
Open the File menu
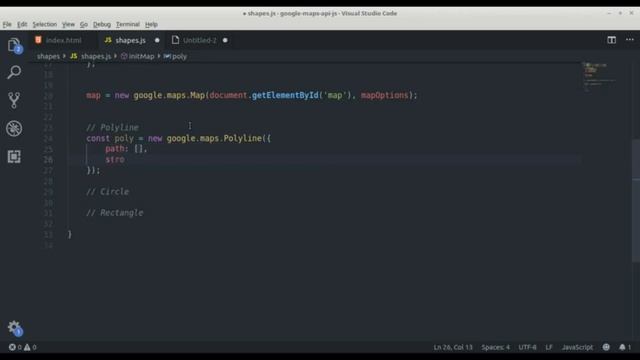click(7, 24)
